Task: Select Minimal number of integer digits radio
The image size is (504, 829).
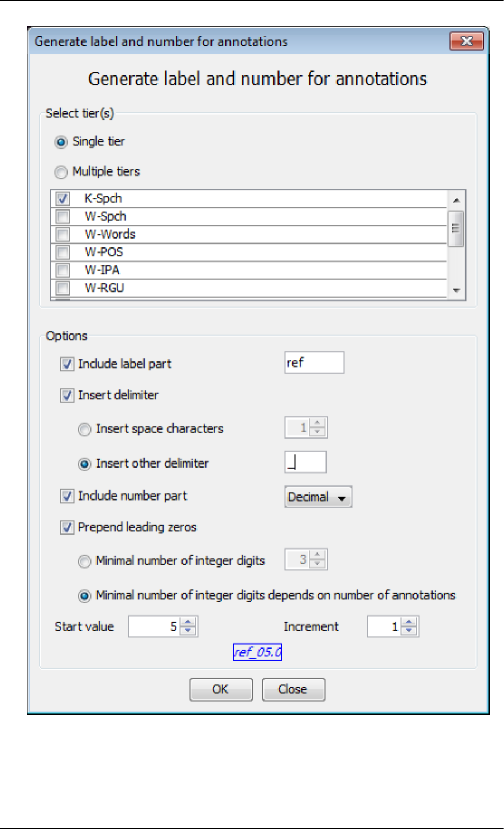Action: pos(84,561)
